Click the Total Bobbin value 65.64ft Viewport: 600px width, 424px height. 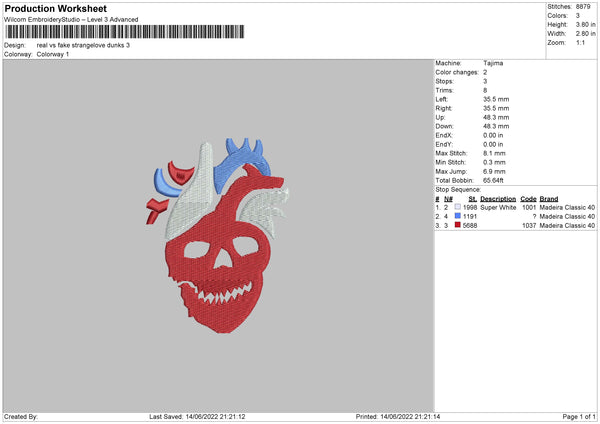pyautogui.click(x=493, y=180)
